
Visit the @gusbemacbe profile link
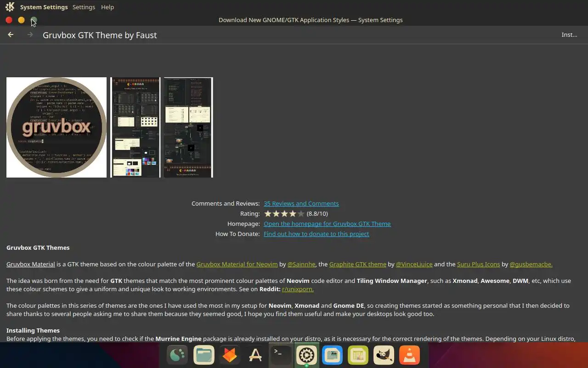[x=531, y=264]
